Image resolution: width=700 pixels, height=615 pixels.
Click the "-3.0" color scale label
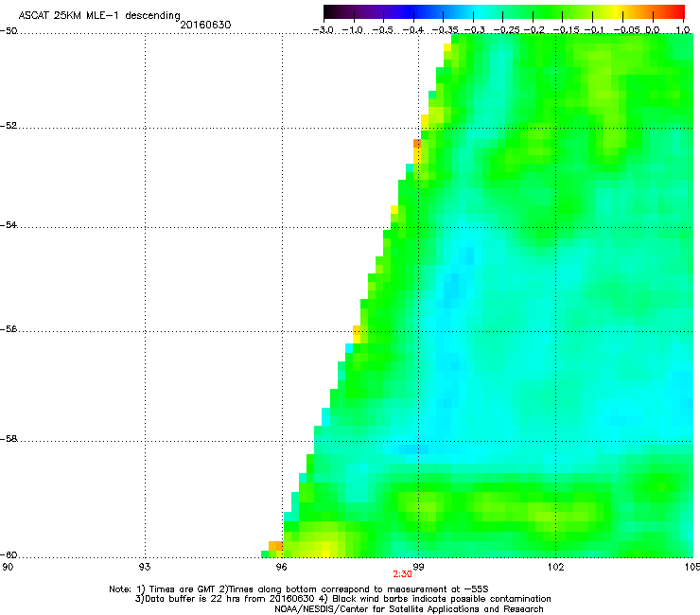point(324,30)
